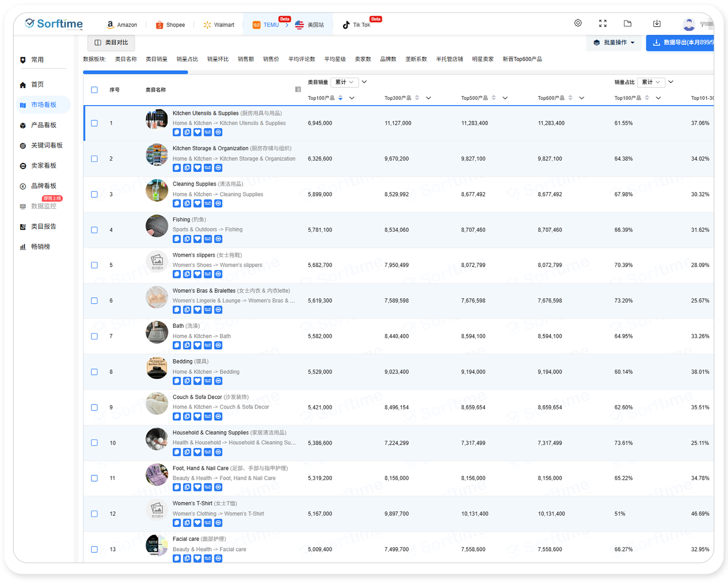Click the Women's Bras & Bralettes thumbnail

[157, 297]
